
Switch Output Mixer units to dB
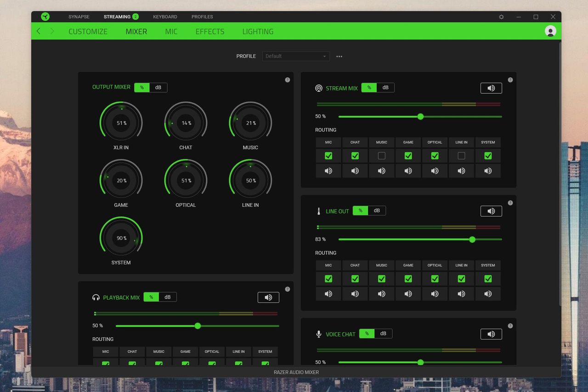(158, 87)
